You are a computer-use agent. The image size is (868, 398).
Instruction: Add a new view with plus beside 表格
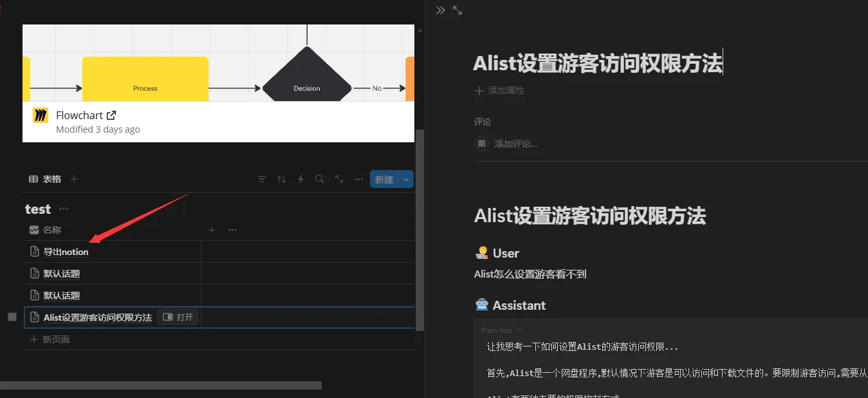coord(74,179)
